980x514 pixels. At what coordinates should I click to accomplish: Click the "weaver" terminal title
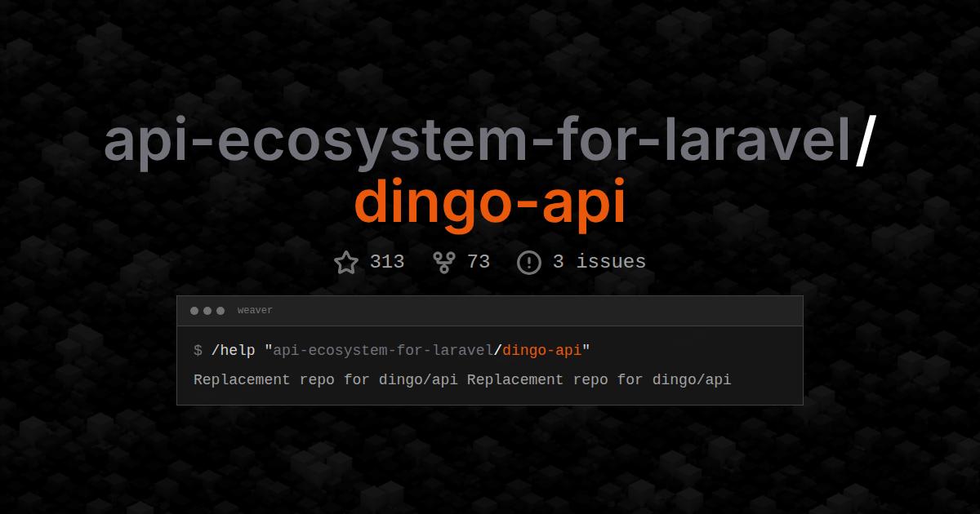tap(255, 311)
